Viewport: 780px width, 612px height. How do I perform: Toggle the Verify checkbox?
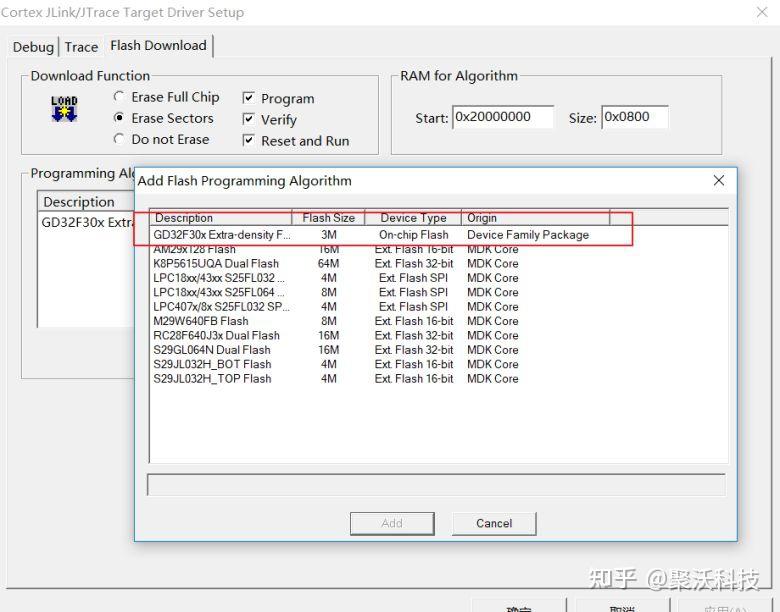pos(249,119)
